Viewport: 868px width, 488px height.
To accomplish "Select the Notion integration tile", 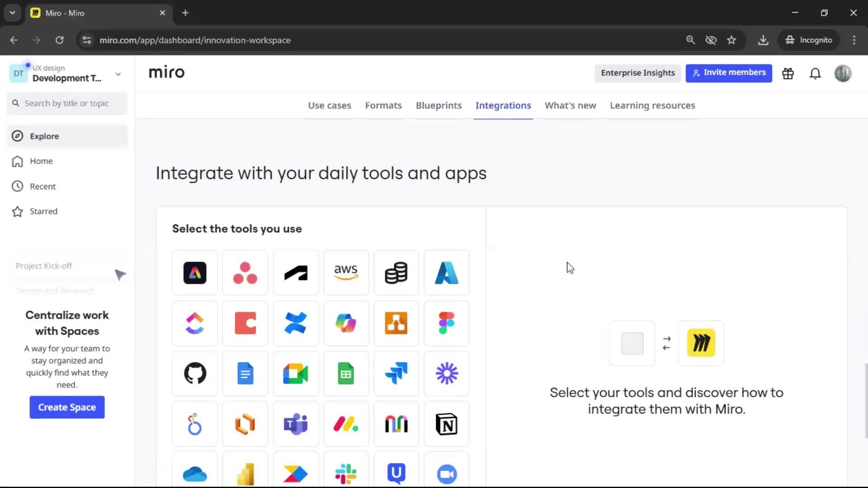I will click(447, 424).
